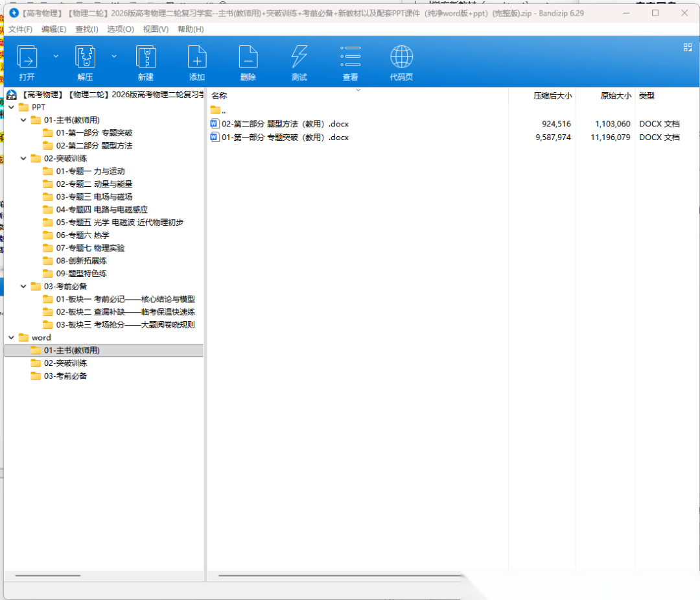The width and height of the screenshot is (700, 600).
Task: Sort by 名称 column header
Action: (219, 96)
